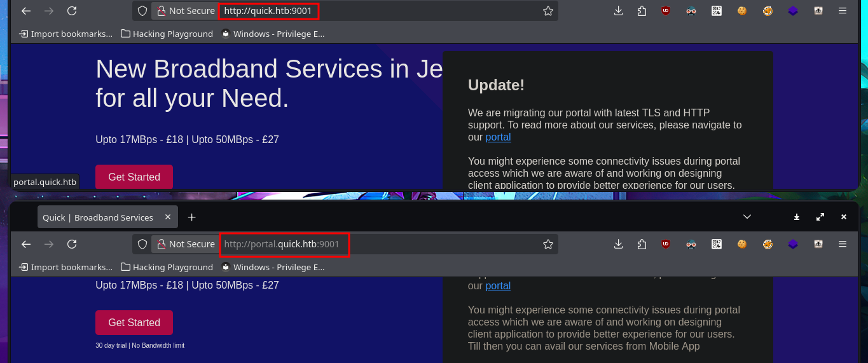Toggle fullscreen with the expand arrows icon
This screenshot has height=363, width=868.
[820, 217]
